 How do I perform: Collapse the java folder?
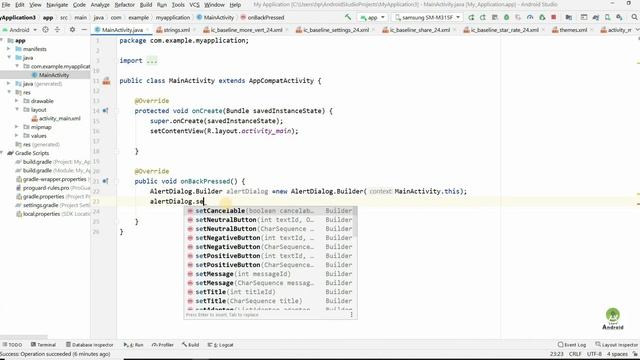pos(9,58)
